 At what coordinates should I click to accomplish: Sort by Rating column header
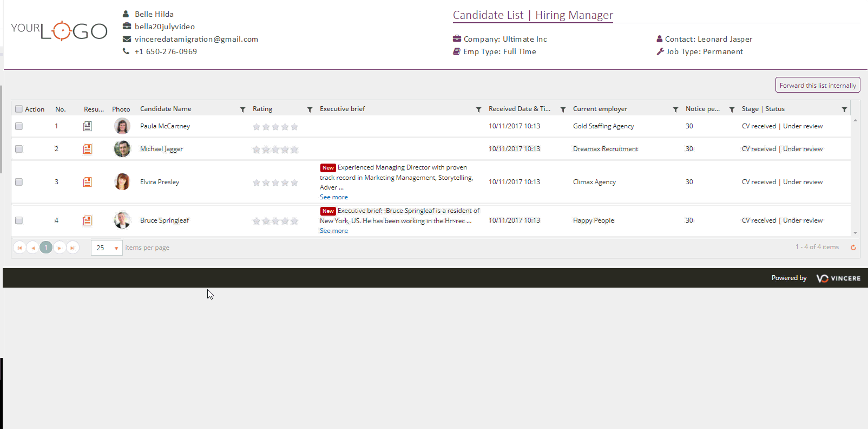point(262,109)
